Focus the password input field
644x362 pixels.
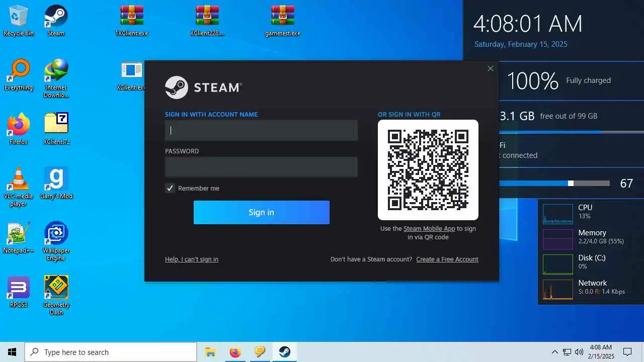point(261,167)
